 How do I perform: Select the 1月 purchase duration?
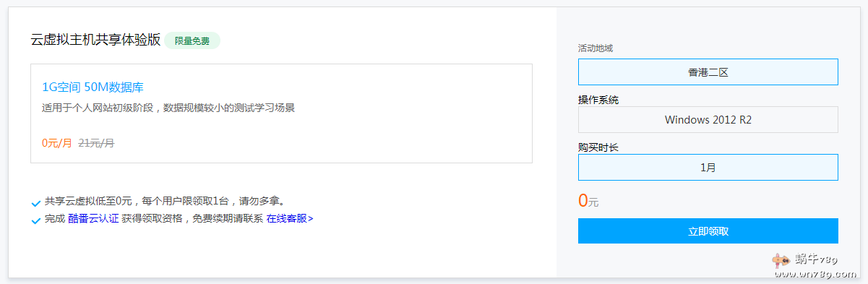pyautogui.click(x=708, y=167)
